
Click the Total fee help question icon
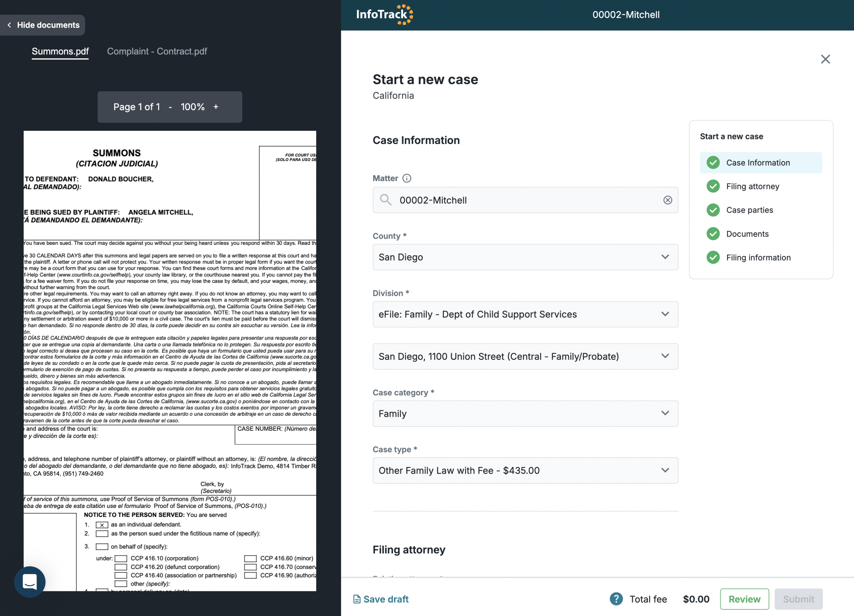point(616,599)
